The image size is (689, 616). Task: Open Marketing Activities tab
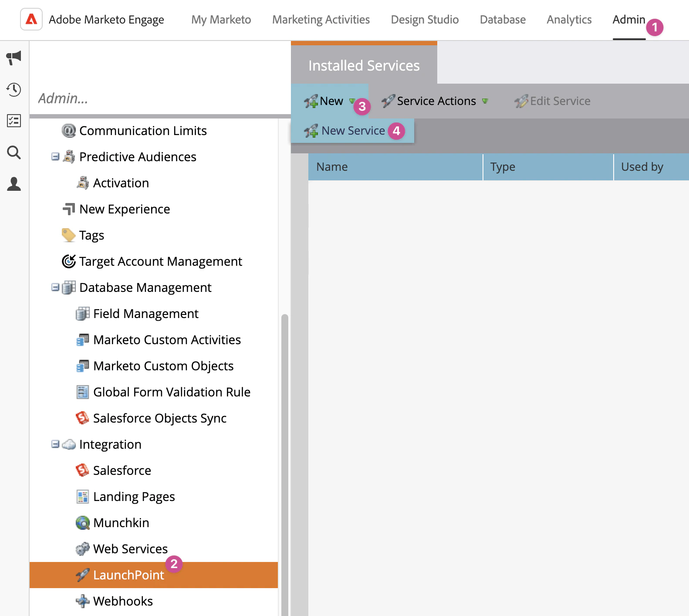321,20
